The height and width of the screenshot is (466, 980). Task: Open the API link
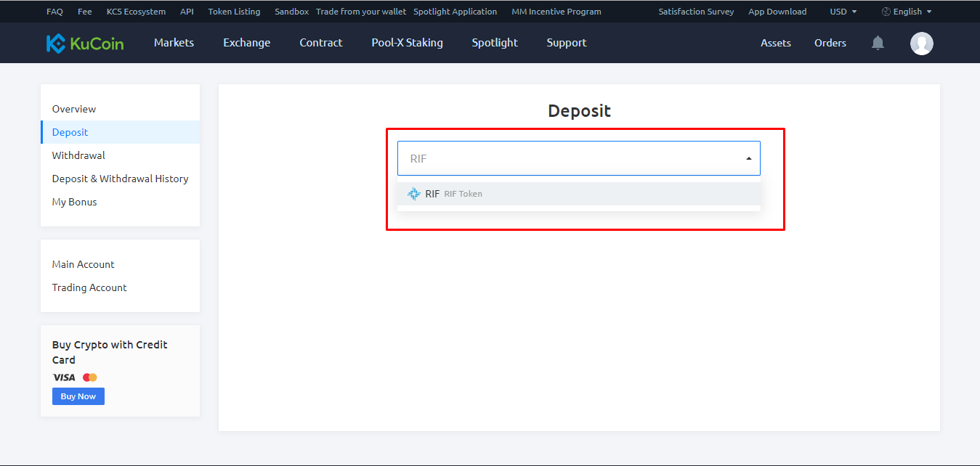point(187,12)
